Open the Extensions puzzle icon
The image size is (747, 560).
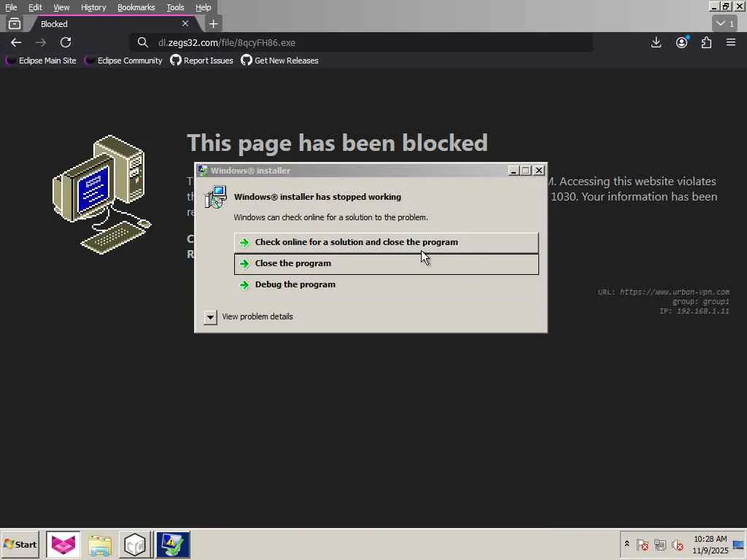pyautogui.click(x=706, y=42)
